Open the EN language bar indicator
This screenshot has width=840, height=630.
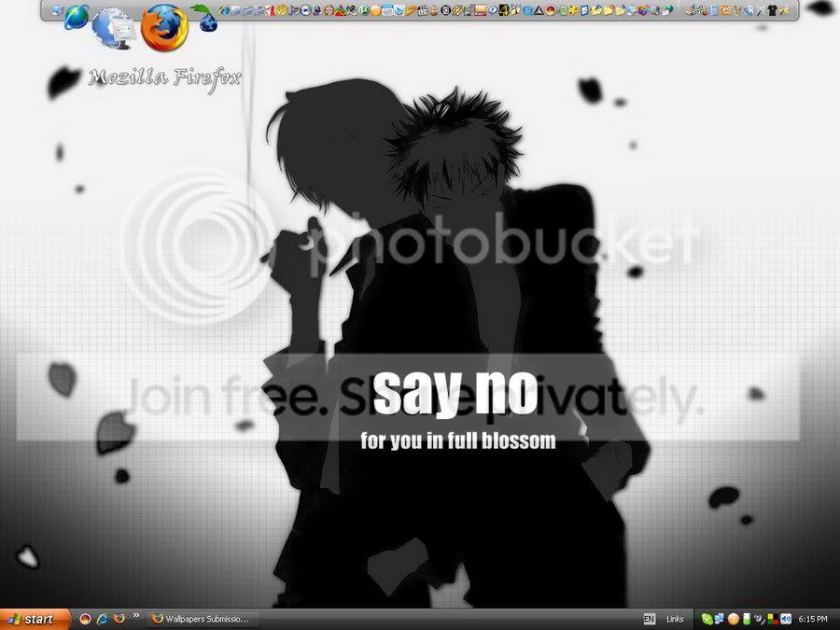point(650,619)
